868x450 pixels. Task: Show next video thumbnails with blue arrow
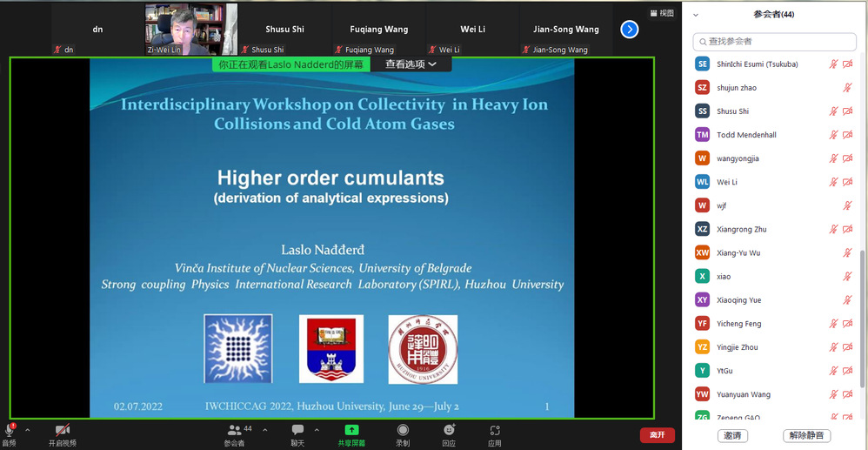630,30
